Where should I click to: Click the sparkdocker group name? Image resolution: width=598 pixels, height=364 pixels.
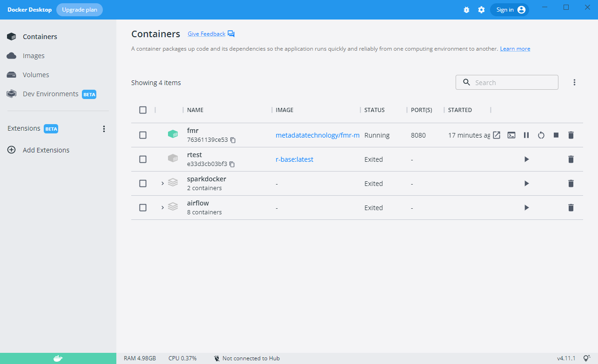(207, 179)
